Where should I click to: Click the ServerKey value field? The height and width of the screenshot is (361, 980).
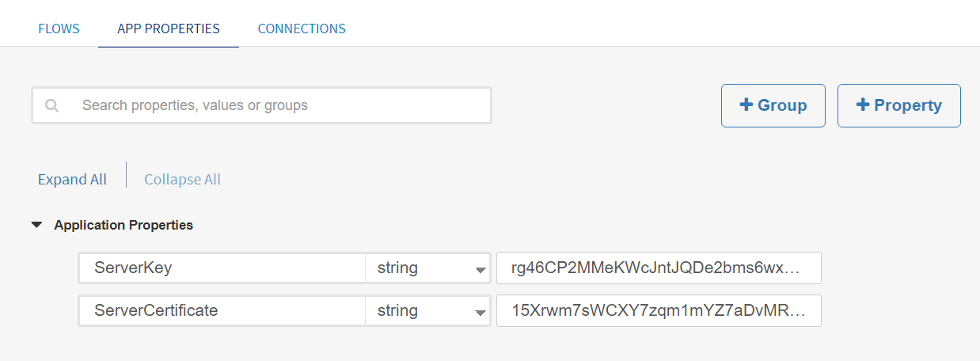coord(658,268)
